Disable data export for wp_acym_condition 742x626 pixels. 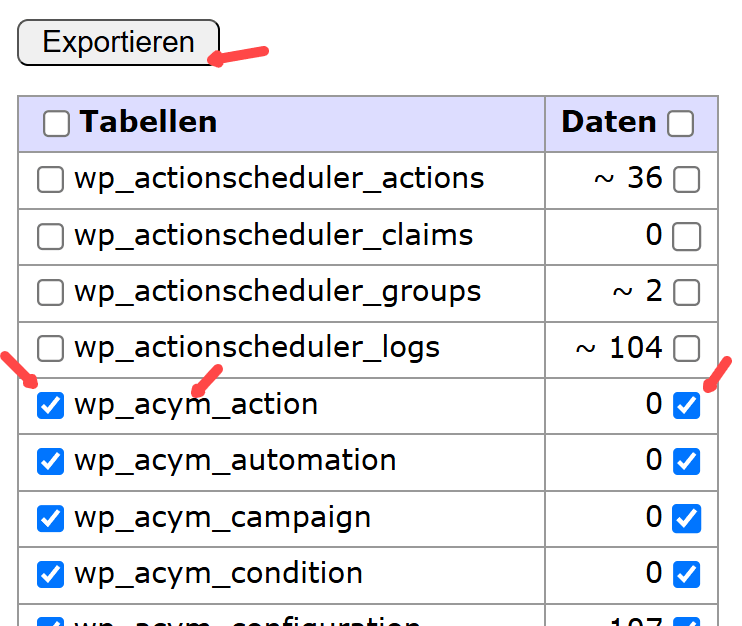tap(686, 575)
